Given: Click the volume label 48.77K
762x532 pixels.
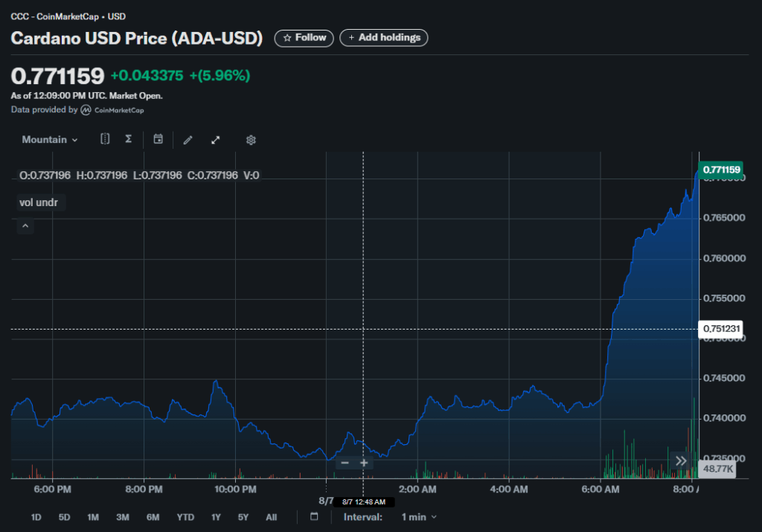Looking at the screenshot, I should [x=717, y=469].
